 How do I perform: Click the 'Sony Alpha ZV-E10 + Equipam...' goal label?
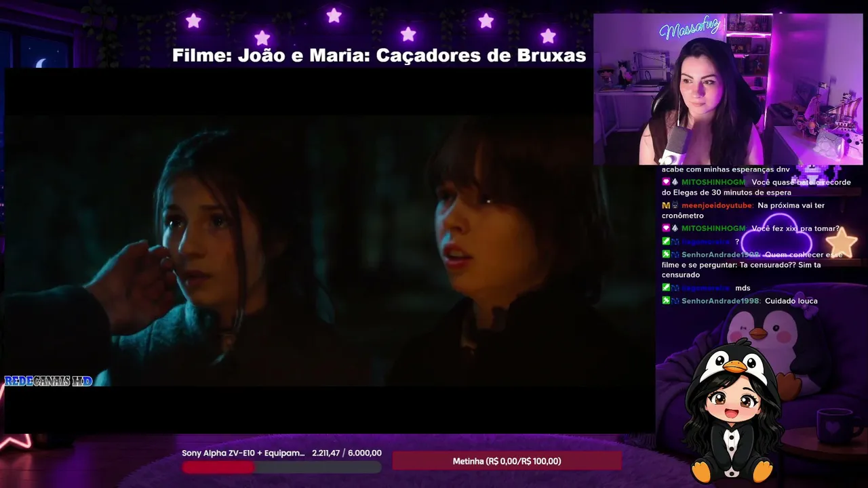click(x=243, y=453)
